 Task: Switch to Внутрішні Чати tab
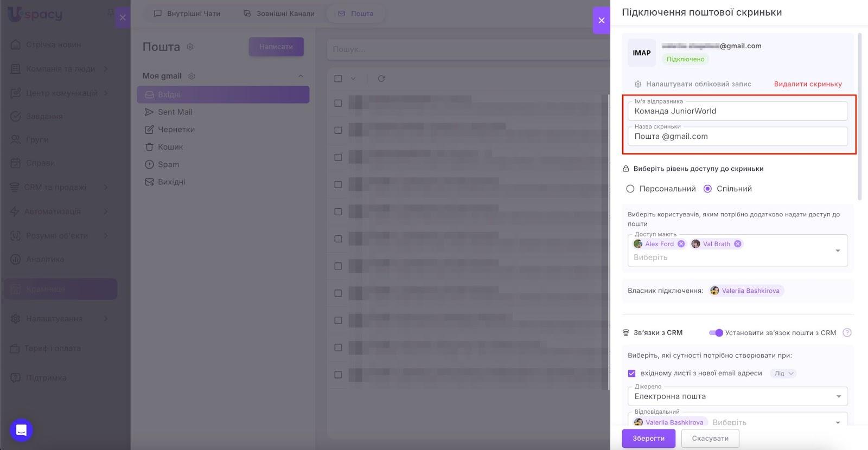tap(187, 14)
